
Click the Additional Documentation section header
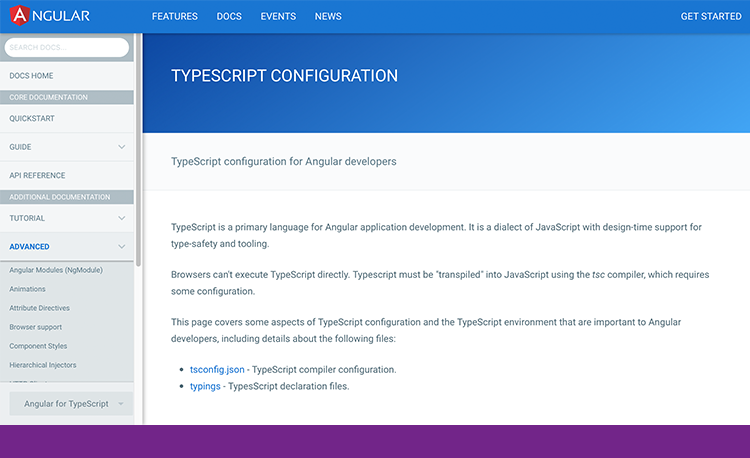coord(67,197)
